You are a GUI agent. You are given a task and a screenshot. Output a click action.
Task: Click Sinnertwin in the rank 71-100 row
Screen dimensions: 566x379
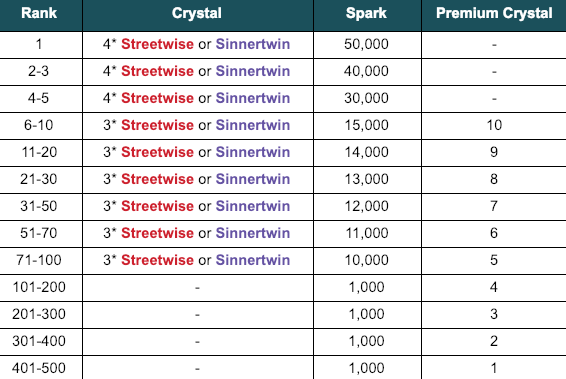pyautogui.click(x=253, y=260)
